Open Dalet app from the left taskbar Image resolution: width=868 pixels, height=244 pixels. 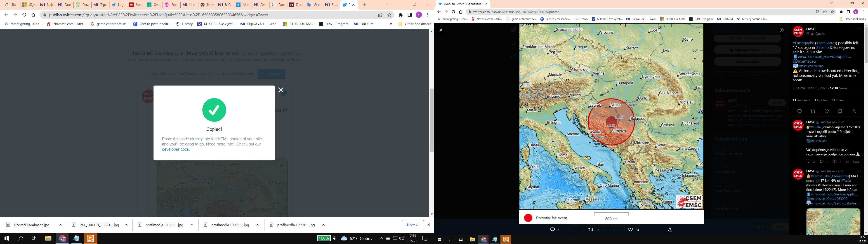90,238
